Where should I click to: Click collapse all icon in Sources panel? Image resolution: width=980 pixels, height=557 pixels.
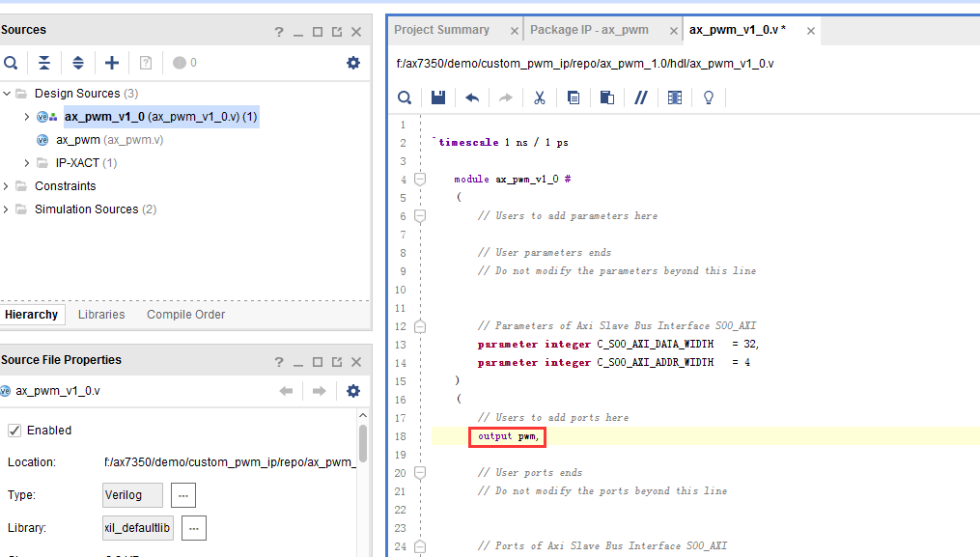coord(44,63)
